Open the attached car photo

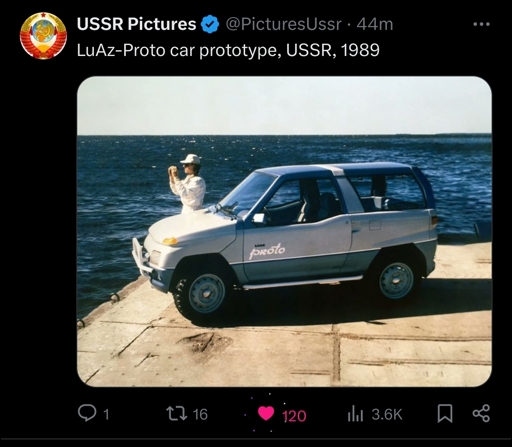[x=284, y=231]
